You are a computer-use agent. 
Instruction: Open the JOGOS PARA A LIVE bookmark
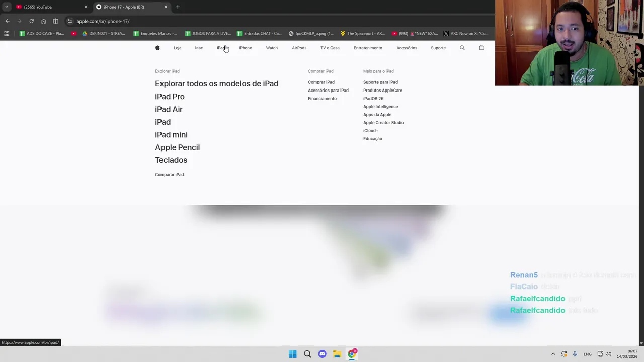[208, 34]
